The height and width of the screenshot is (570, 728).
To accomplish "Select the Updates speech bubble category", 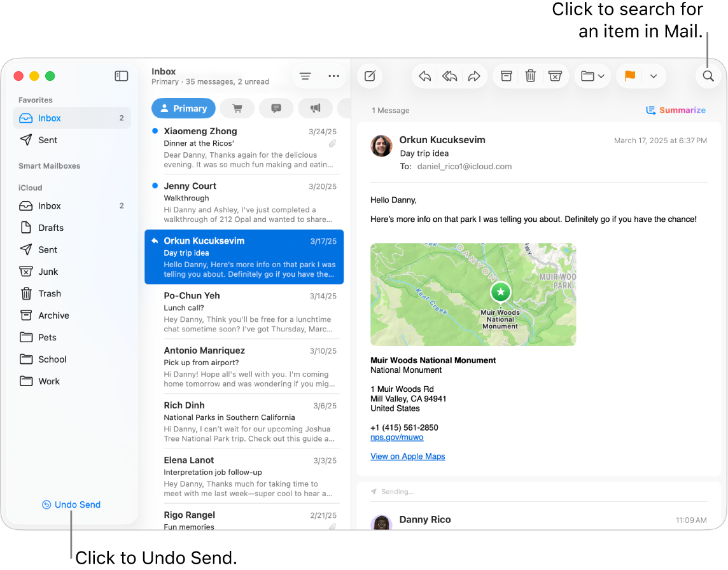I will 276,108.
